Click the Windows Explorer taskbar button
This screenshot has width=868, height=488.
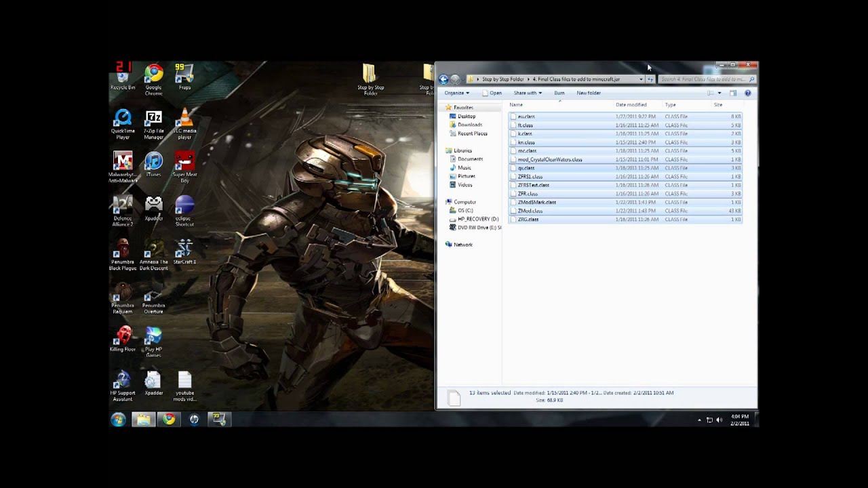tap(144, 420)
